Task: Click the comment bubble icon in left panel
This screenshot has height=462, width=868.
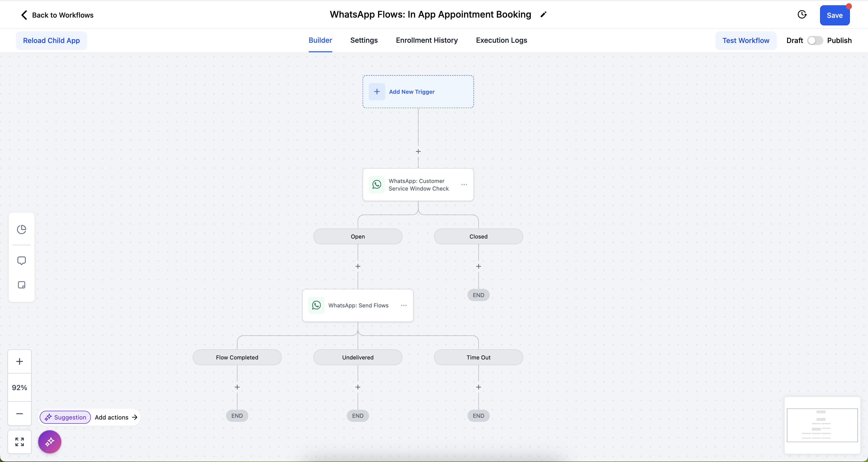Action: pyautogui.click(x=22, y=261)
